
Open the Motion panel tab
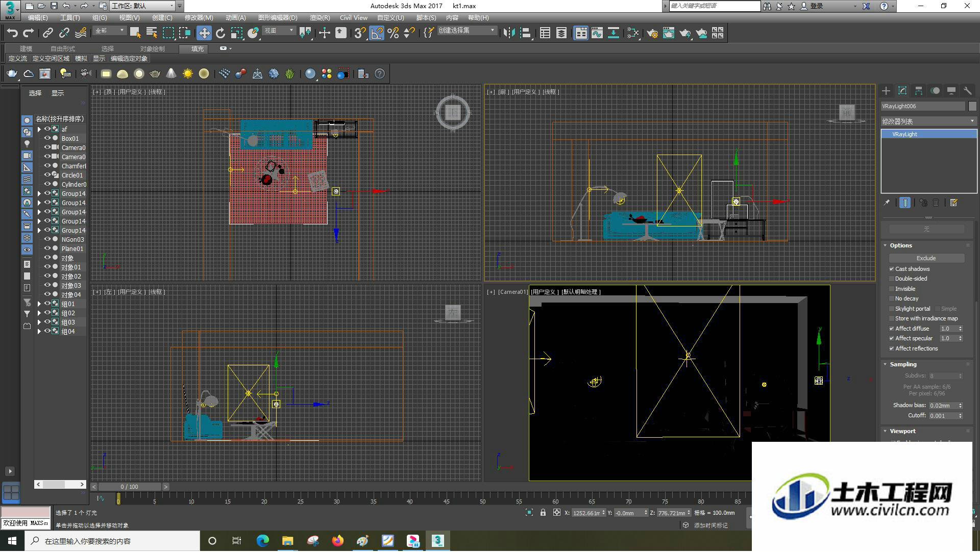tap(935, 90)
